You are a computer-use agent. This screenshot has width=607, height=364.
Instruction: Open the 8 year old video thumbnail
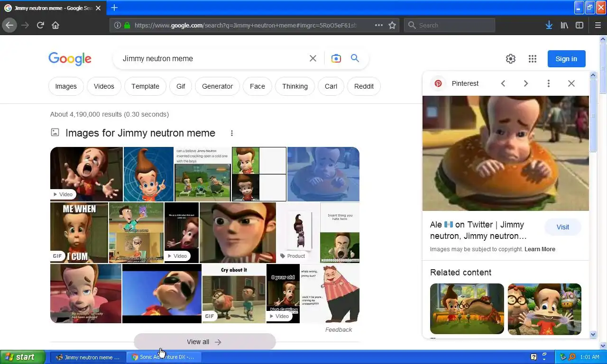[x=283, y=293]
